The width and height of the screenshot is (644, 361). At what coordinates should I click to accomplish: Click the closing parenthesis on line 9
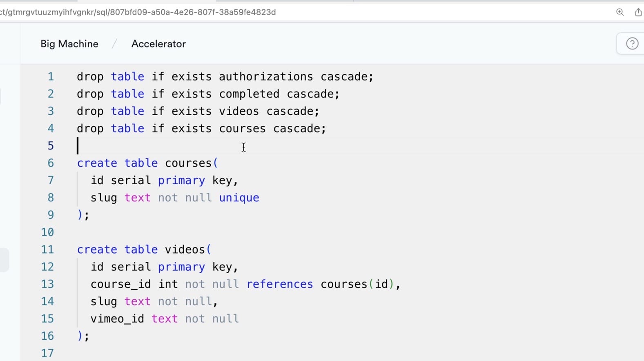[x=80, y=215]
